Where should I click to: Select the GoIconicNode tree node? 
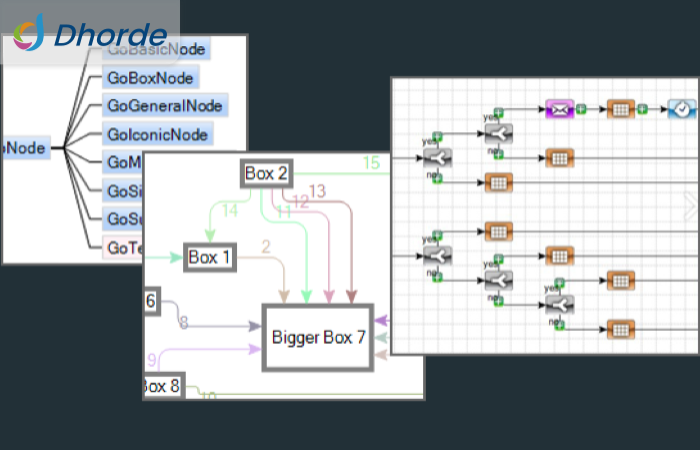coord(158,134)
